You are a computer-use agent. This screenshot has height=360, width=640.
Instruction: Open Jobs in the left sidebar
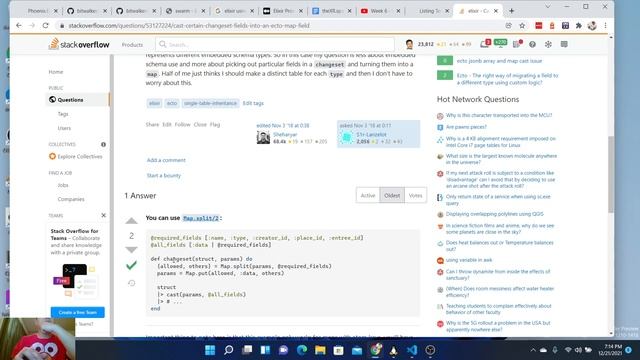pyautogui.click(x=63, y=185)
